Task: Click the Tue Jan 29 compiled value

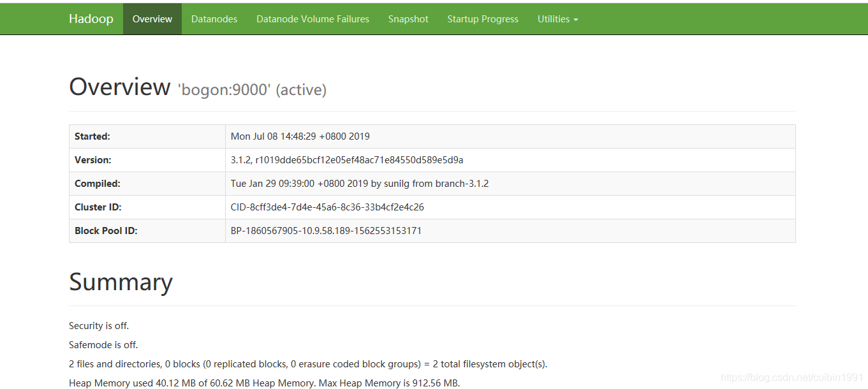Action: click(x=360, y=184)
